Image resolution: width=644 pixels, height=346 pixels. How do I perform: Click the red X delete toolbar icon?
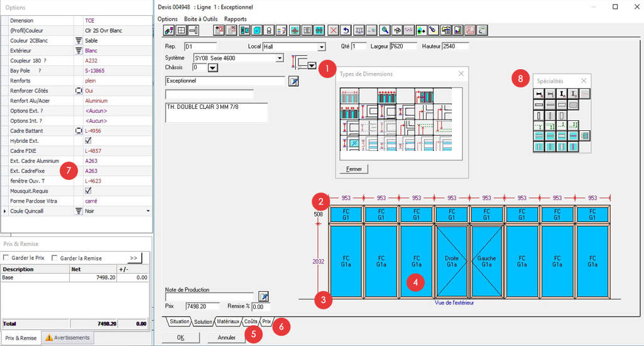334,30
